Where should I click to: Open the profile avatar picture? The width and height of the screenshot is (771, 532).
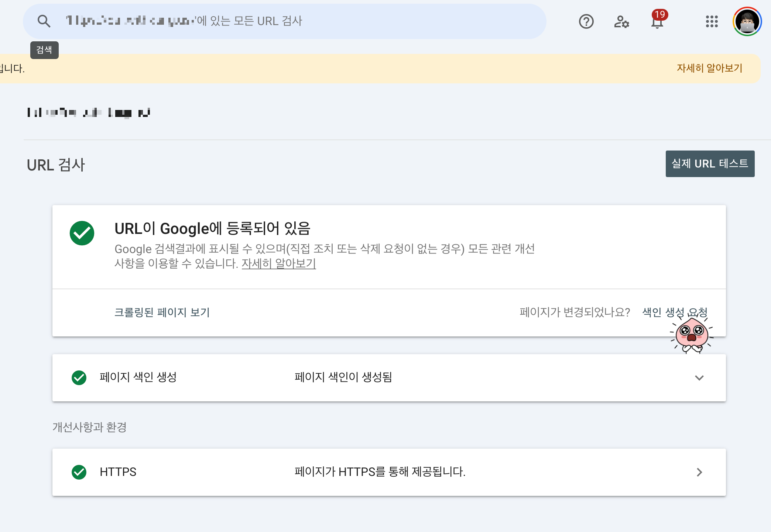pos(747,21)
